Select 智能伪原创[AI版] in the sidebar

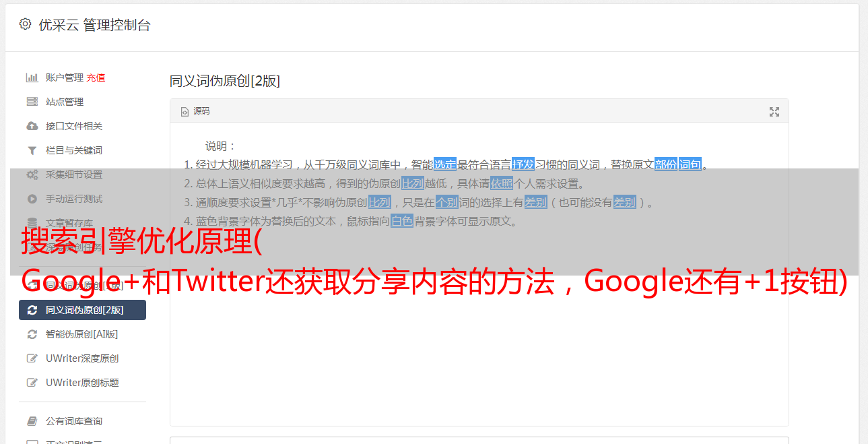pos(82,334)
